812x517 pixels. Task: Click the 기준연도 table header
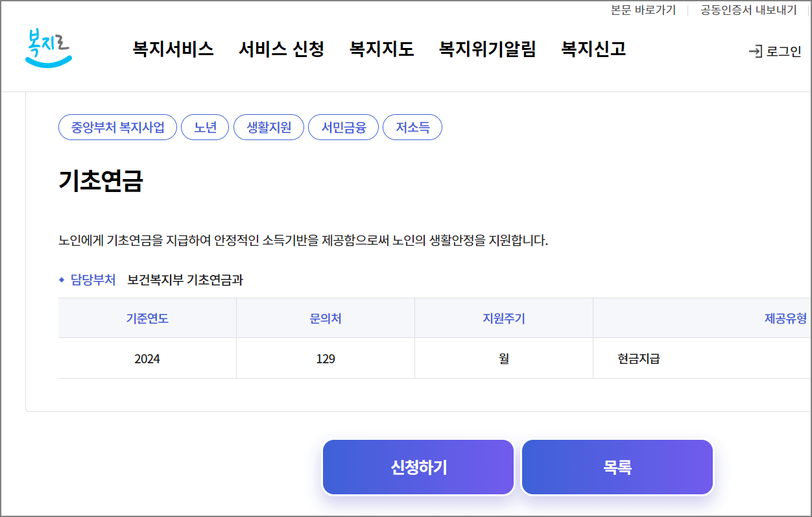click(146, 317)
